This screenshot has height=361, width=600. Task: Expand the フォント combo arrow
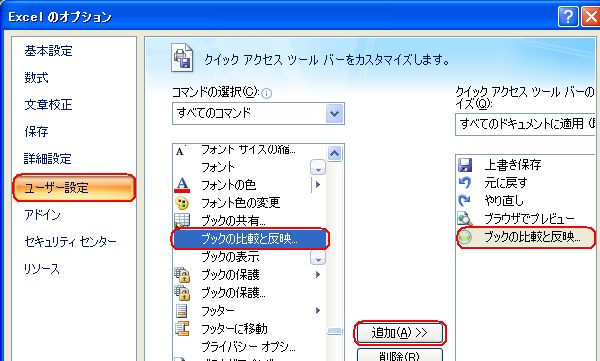tap(318, 167)
